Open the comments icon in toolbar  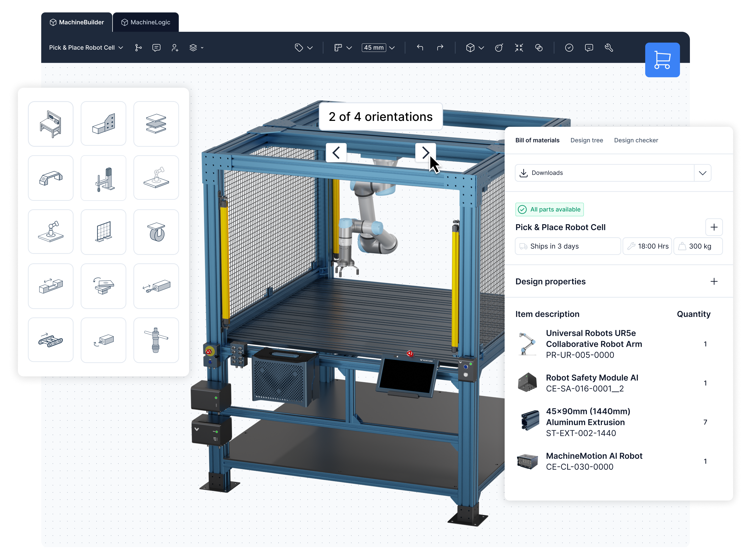[156, 48]
